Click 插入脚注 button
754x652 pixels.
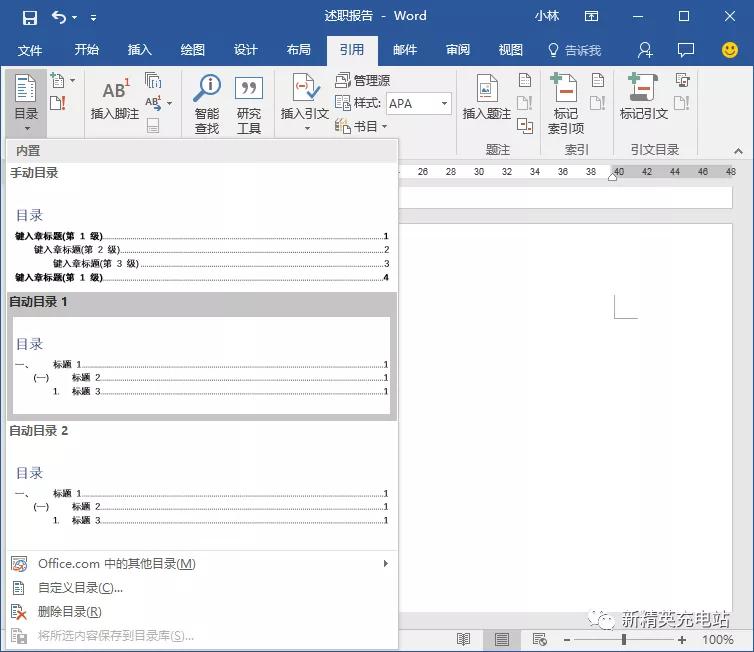[115, 98]
